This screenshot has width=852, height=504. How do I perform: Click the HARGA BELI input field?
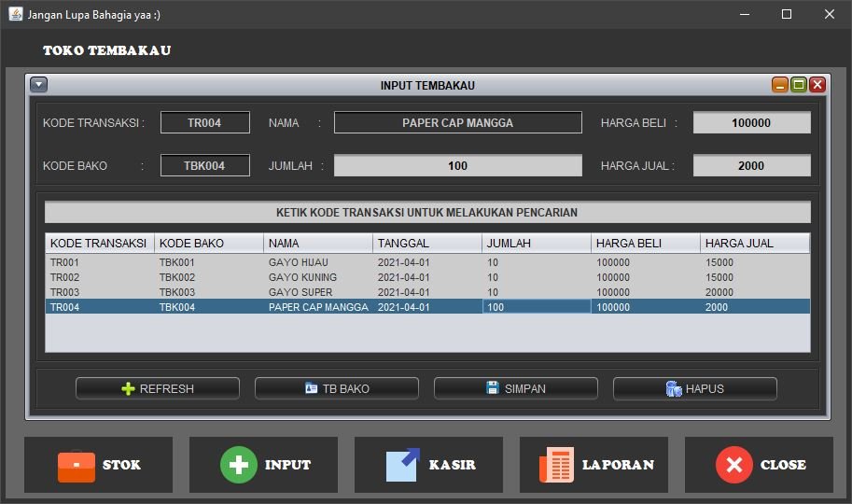pyautogui.click(x=751, y=123)
